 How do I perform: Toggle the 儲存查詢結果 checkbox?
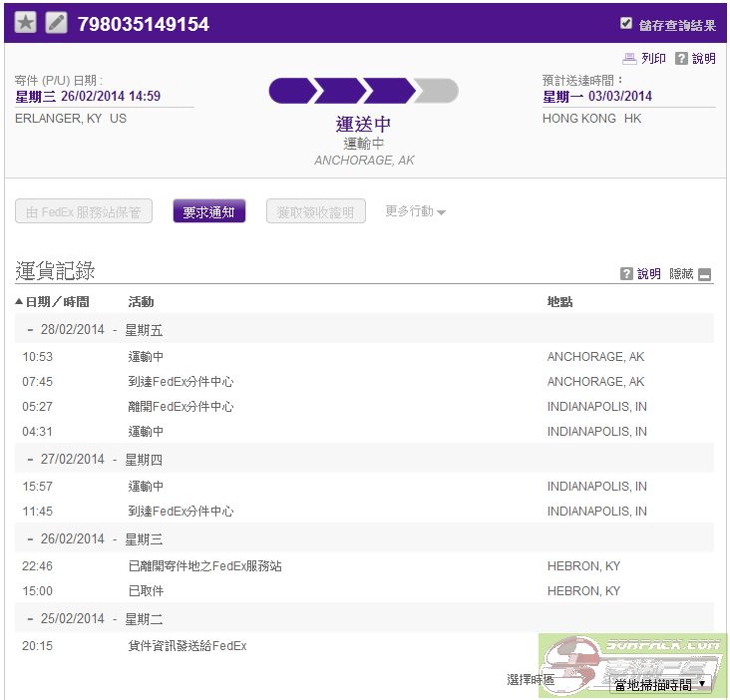click(626, 24)
